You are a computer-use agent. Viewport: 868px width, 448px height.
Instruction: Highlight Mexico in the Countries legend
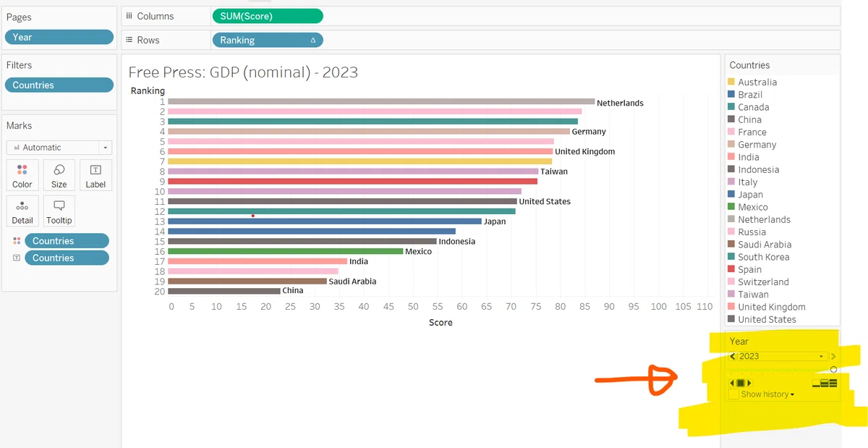click(x=753, y=207)
